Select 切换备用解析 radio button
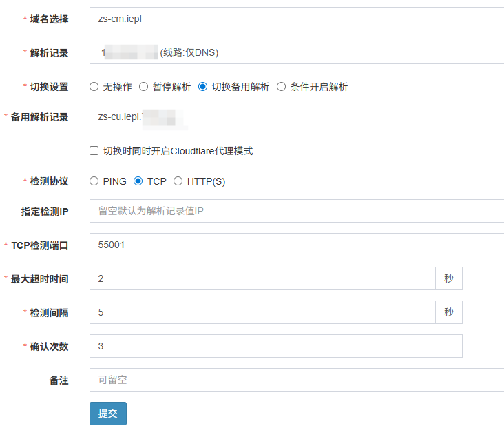 (202, 87)
